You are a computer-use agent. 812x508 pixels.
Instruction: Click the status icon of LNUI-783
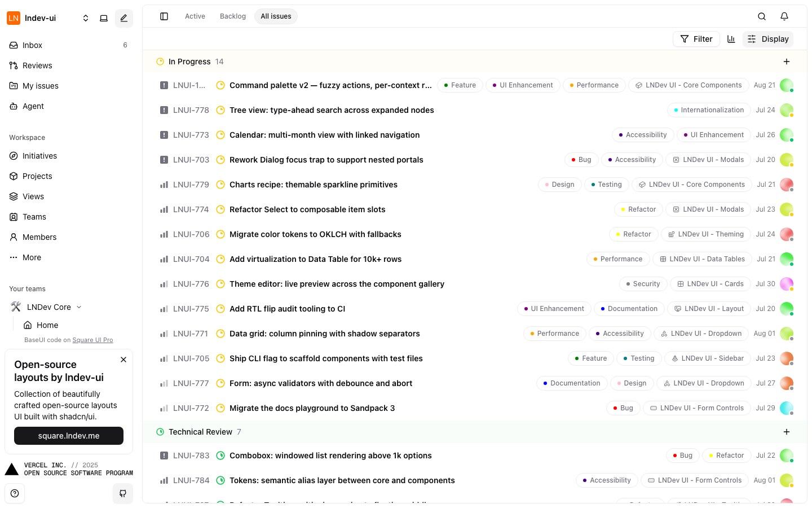(x=220, y=456)
